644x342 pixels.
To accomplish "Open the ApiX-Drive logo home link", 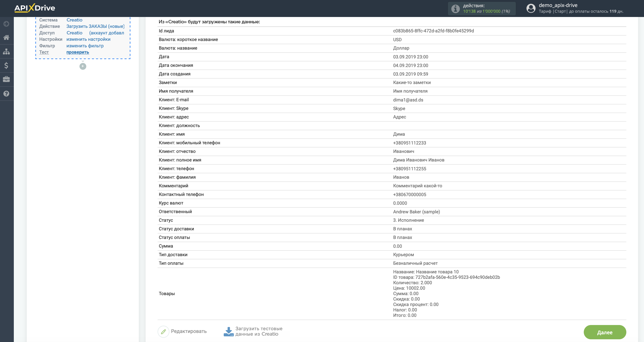I will tap(34, 8).
